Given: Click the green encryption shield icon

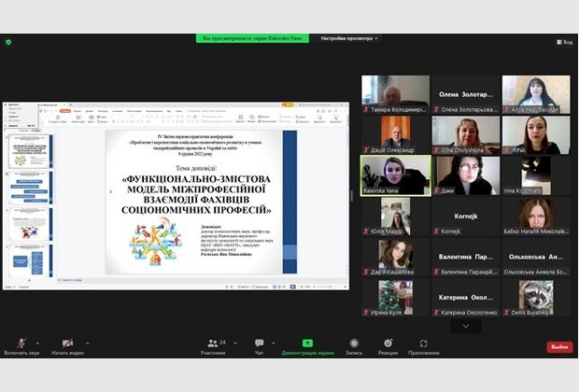Looking at the screenshot, I should (x=8, y=42).
